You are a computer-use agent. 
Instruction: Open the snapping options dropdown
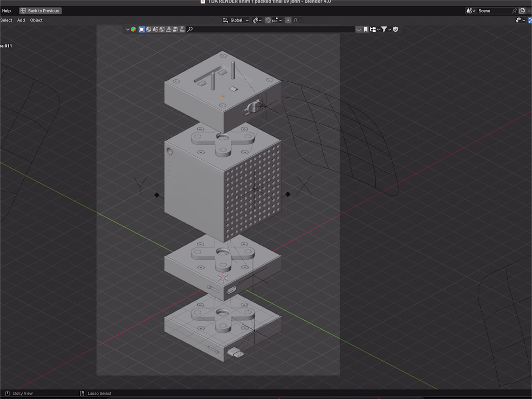point(277,20)
